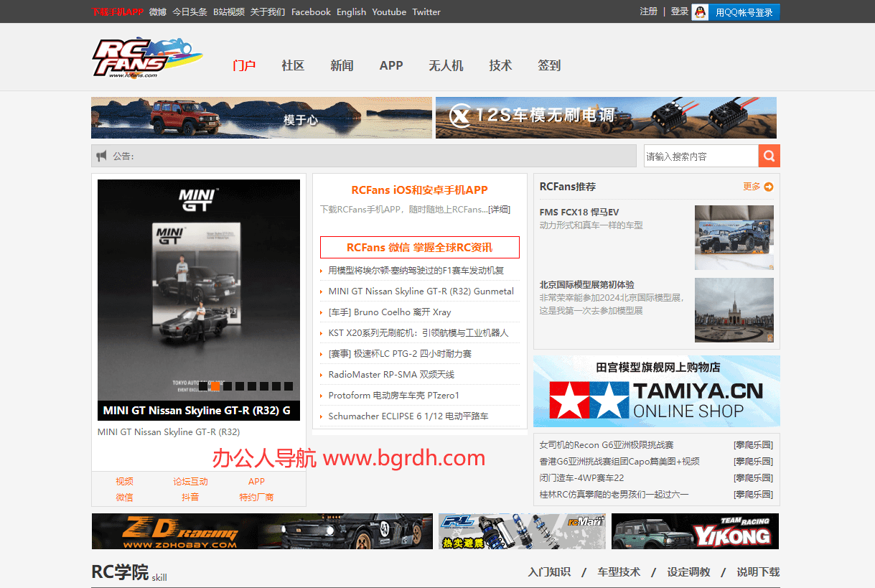Select the second carousel indicator dot

point(215,386)
